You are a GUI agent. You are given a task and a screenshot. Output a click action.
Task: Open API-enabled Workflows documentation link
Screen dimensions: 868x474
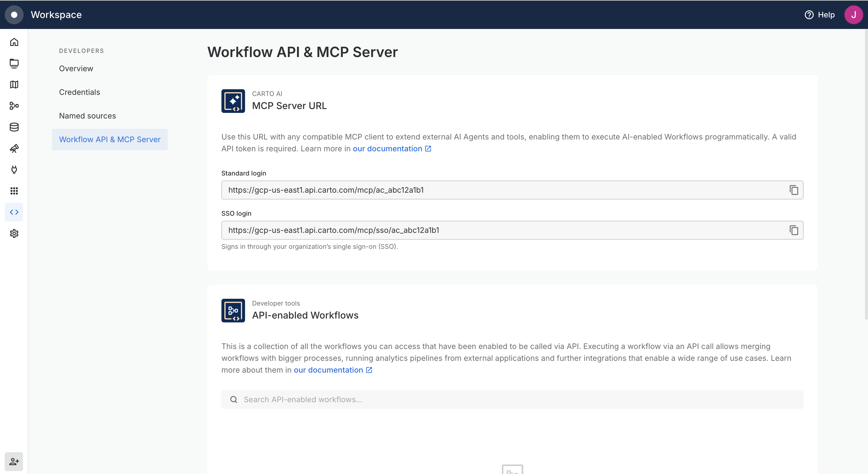[x=333, y=370]
